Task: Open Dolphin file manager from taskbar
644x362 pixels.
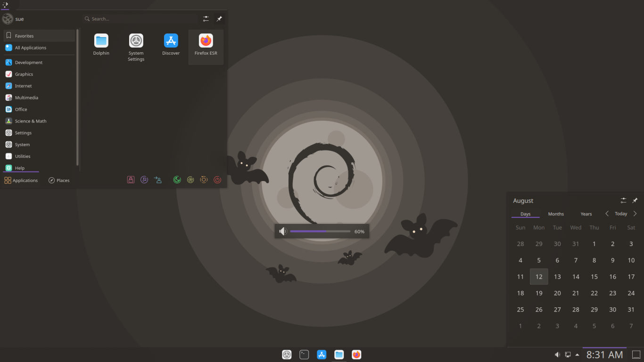Action: click(x=339, y=354)
